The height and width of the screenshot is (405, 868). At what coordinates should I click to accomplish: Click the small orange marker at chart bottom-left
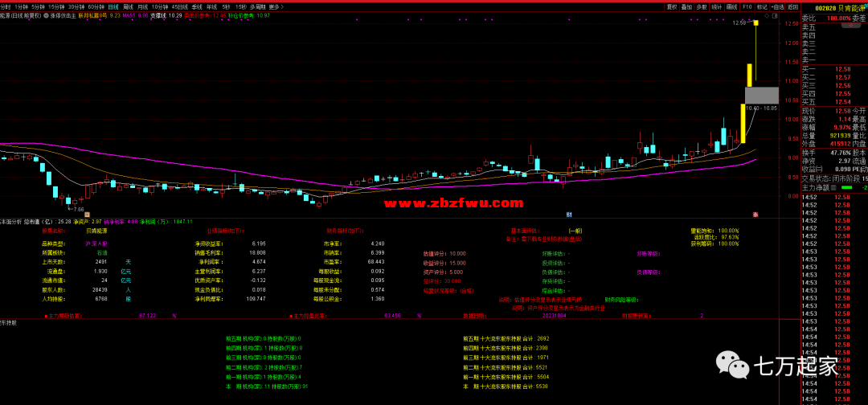(86, 215)
